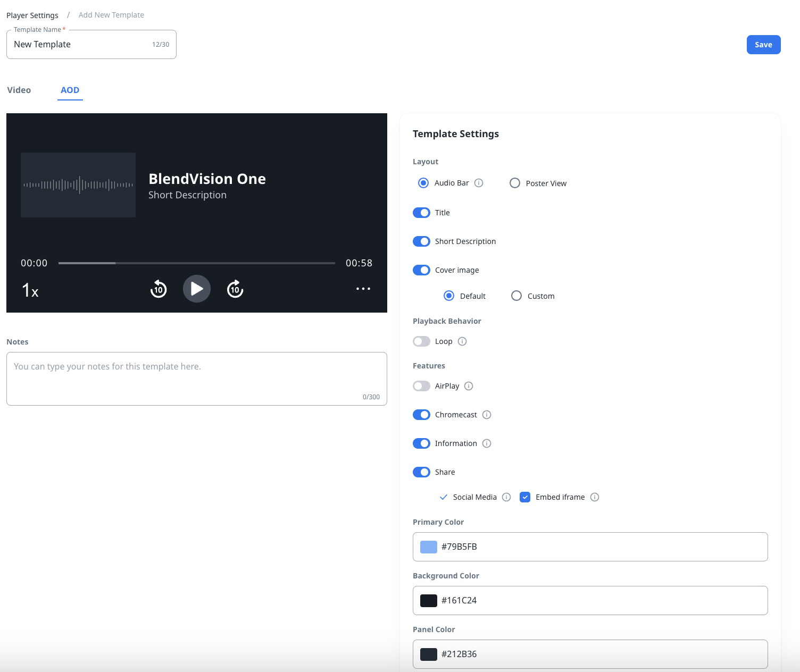Click info icon next to Audio Bar
This screenshot has height=672, width=800.
click(x=479, y=183)
